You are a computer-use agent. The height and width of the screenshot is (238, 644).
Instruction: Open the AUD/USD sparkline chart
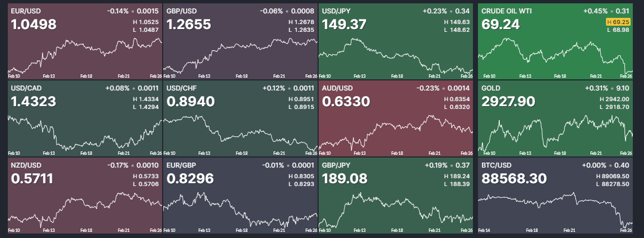point(396,134)
